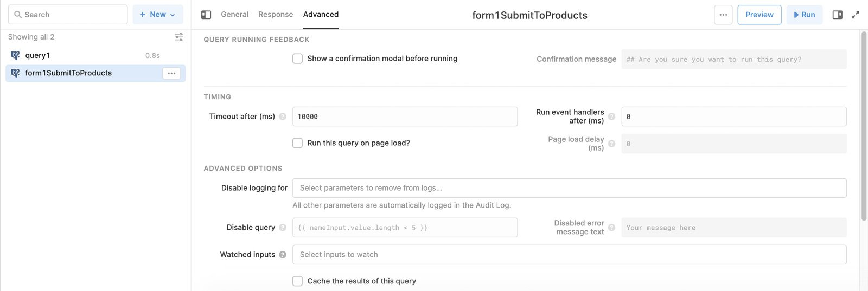
Task: Enable confirmation modal before running
Action: (297, 59)
